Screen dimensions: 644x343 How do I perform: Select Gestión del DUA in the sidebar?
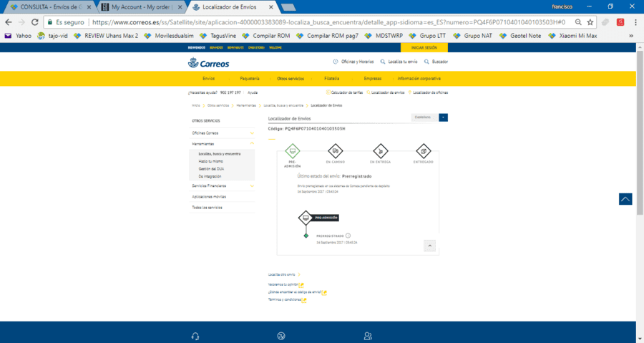coord(211,169)
